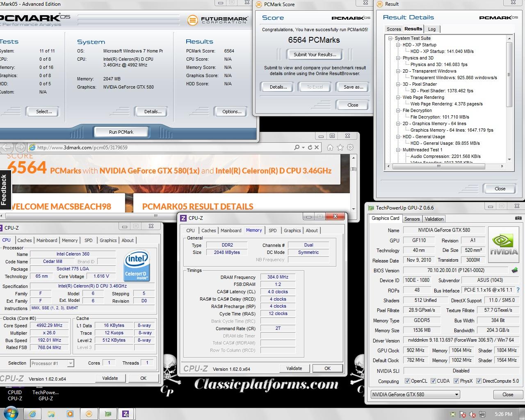Open Windows Media Player on the taskbar
The height and width of the screenshot is (420, 525).
70,414
